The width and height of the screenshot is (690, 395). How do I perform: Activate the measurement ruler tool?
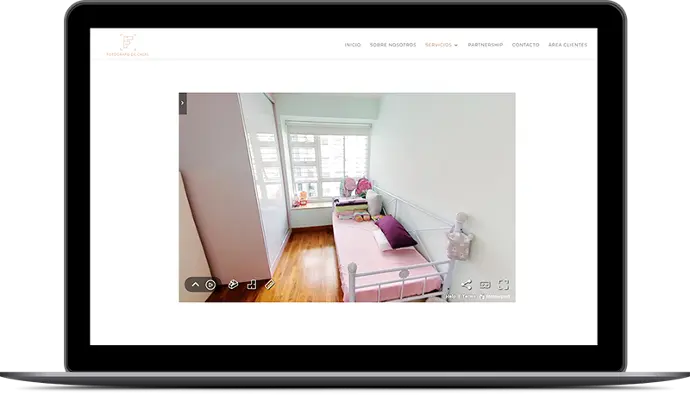pos(270,285)
